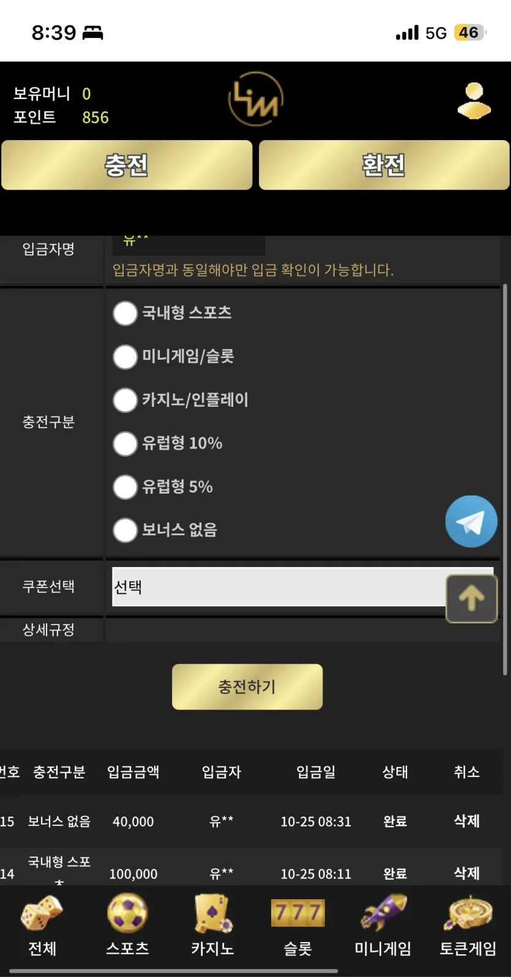Open the 스포츠 soccer ball icon
Screen dimensions: 511x980
(x=127, y=913)
